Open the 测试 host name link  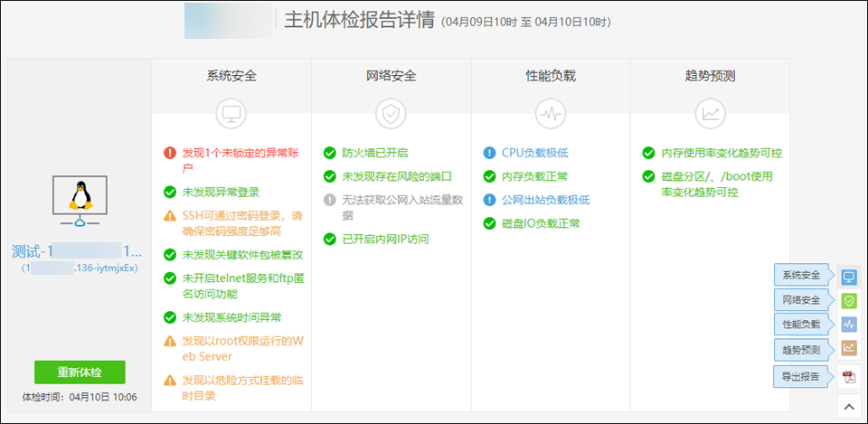coord(77,250)
